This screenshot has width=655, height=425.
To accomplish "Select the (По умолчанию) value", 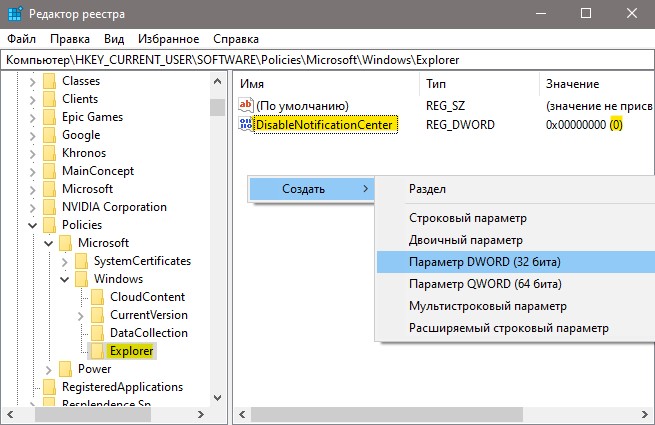I will coord(302,106).
